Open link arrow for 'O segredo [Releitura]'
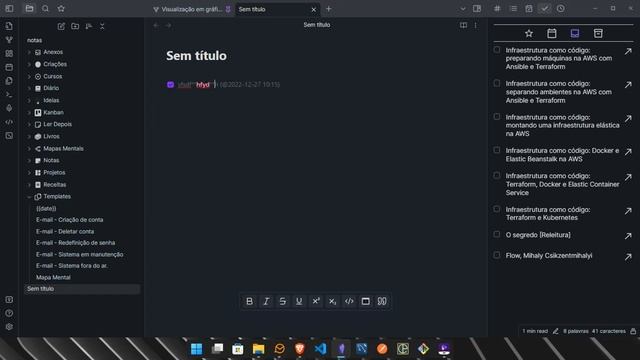Image resolution: width=640 pixels, height=360 pixels. (628, 236)
